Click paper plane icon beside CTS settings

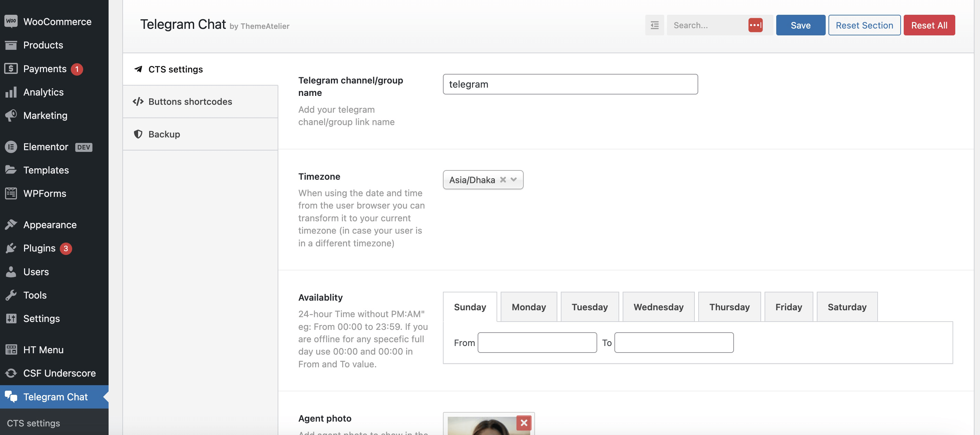138,69
